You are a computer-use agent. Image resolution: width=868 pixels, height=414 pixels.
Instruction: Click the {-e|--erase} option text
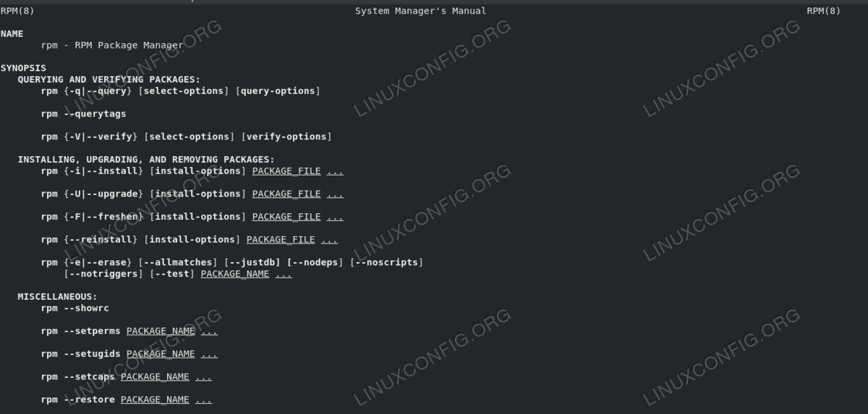[x=98, y=262]
